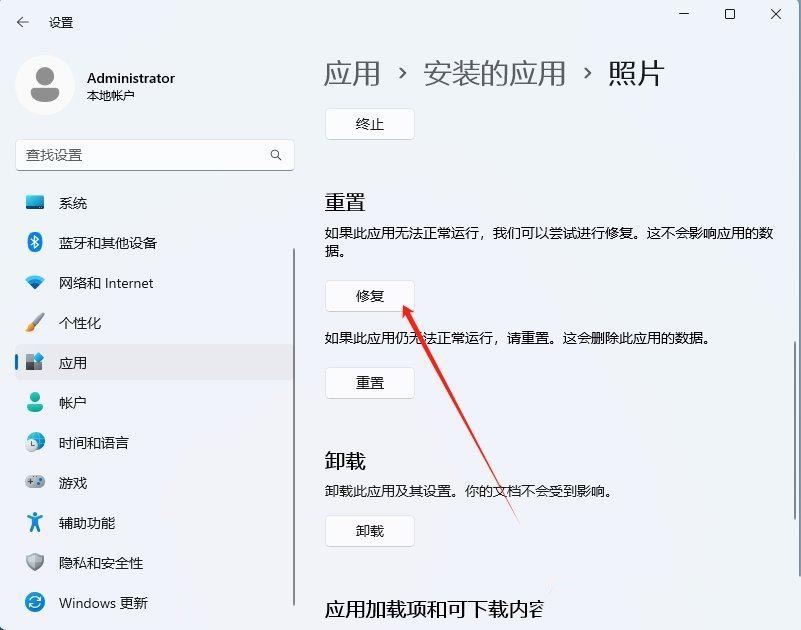Select 帐户 in the sidebar
This screenshot has height=630, width=801.
tap(153, 403)
